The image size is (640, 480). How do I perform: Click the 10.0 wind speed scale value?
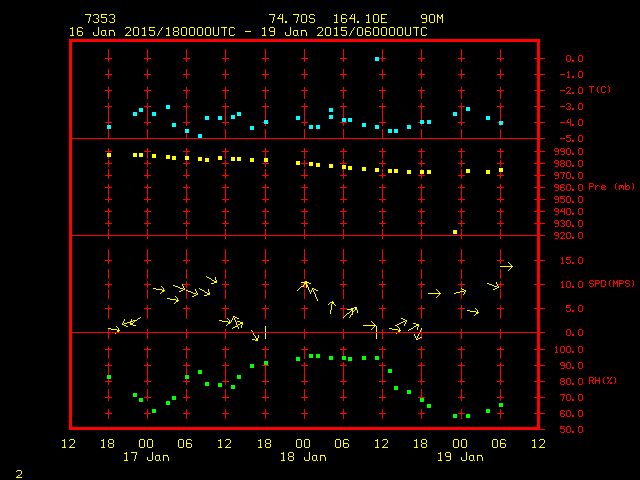pyautogui.click(x=567, y=284)
